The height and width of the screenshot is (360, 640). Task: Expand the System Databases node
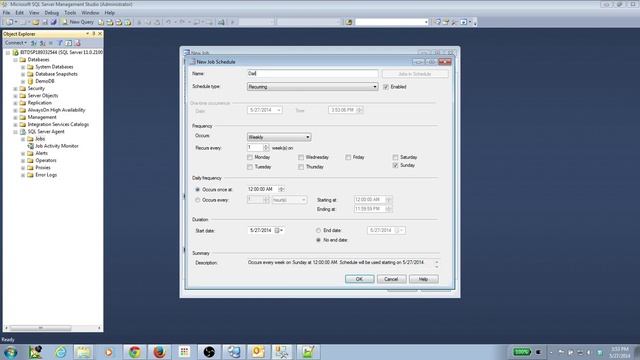tap(23, 67)
